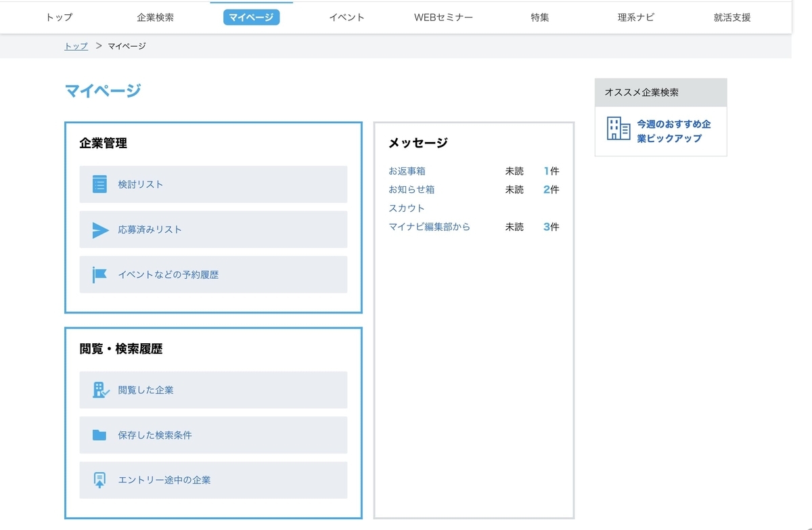Select the highlighted マイページ tab
Image resolution: width=812 pixels, height=530 pixels.
coord(251,18)
